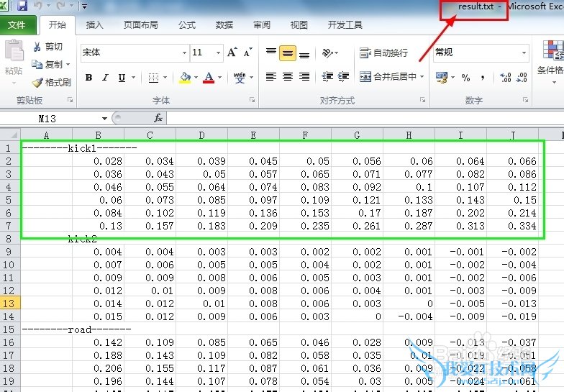The height and width of the screenshot is (392, 564).
Task: Click the Format Painter brush (格式刷)
Action: coord(52,83)
